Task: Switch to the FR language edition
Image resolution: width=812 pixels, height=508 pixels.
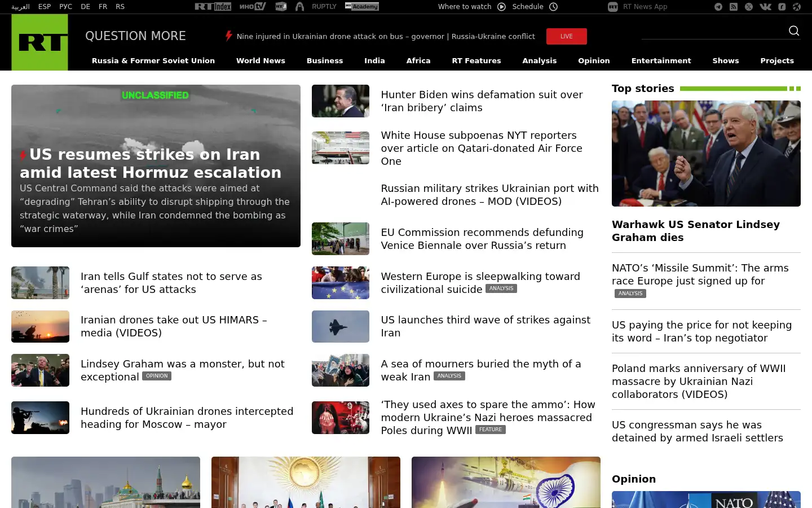Action: click(x=103, y=7)
